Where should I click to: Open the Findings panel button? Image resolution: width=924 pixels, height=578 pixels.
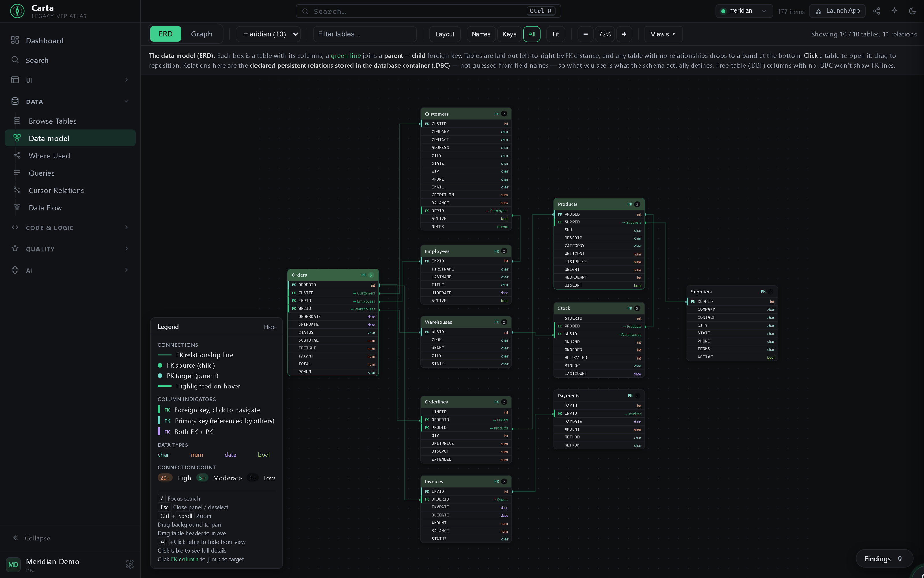[x=884, y=559]
